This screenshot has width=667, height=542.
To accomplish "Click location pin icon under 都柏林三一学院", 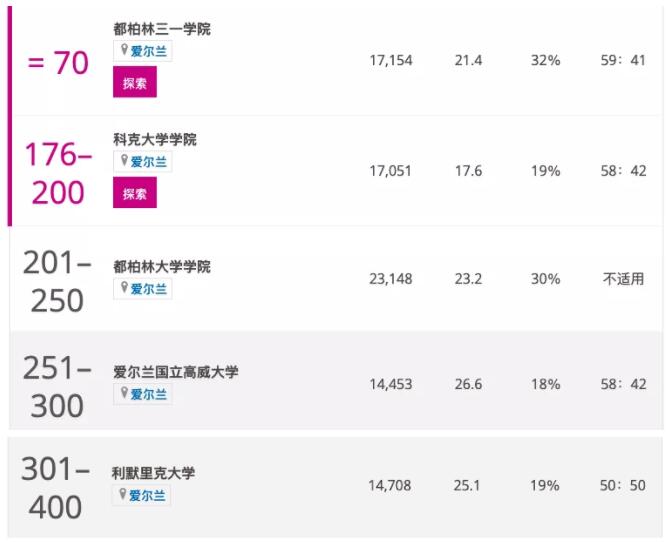I will click(x=125, y=51).
